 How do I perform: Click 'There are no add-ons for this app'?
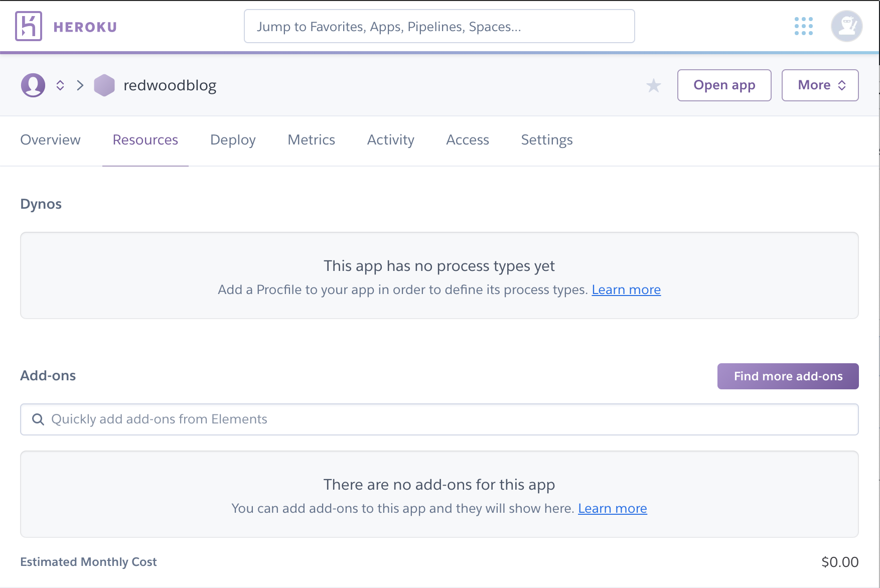[x=439, y=485]
